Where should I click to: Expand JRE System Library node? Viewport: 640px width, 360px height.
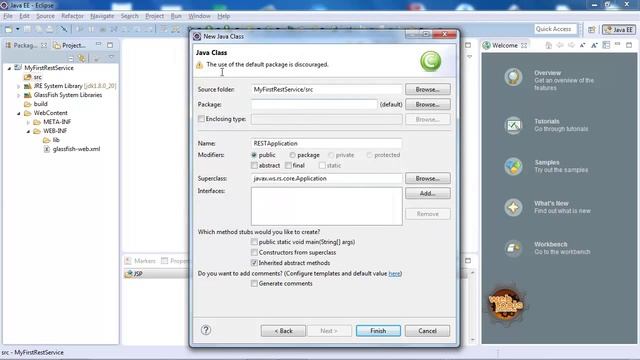(x=18, y=86)
